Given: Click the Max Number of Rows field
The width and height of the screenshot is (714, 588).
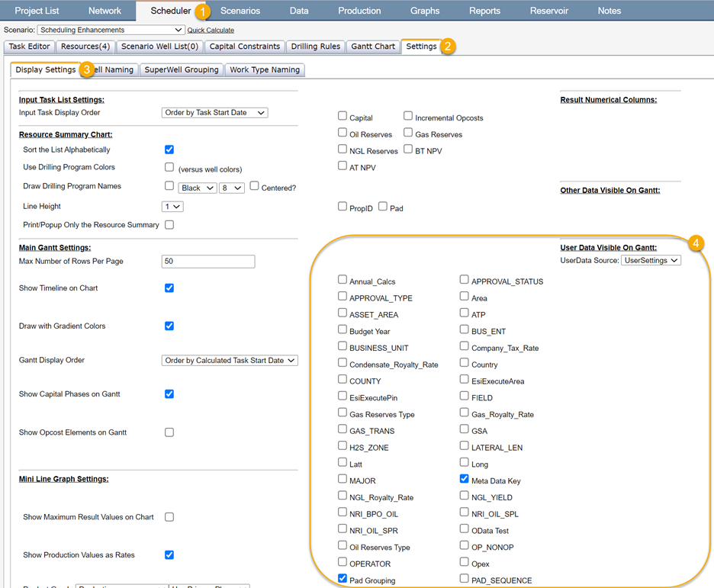Looking at the screenshot, I should (x=208, y=261).
